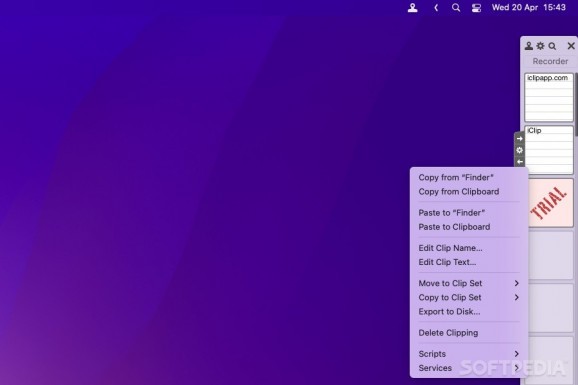Choose Copy from Clipboard
Image resolution: width=578 pixels, height=385 pixels.
pos(469,191)
